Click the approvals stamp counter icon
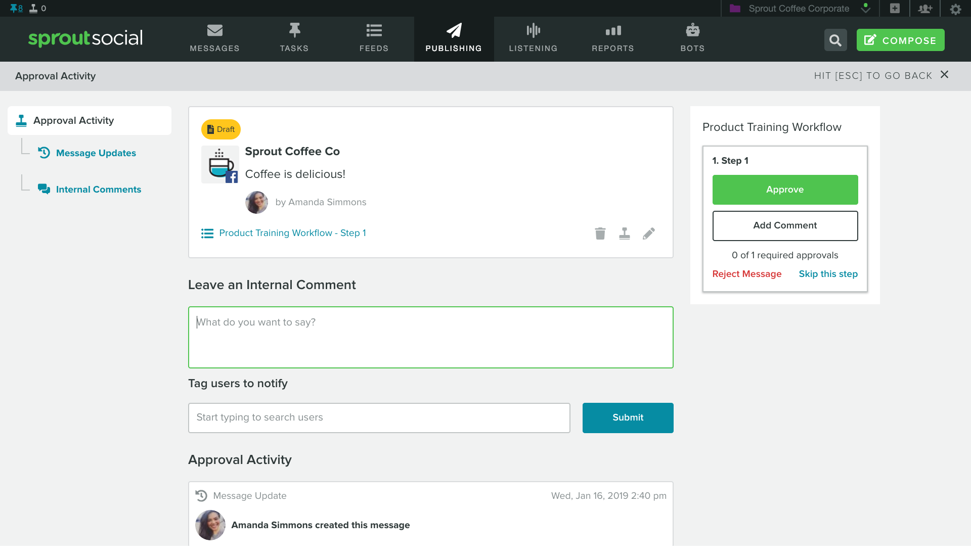Screen dimensions: 971x560 click(37, 8)
